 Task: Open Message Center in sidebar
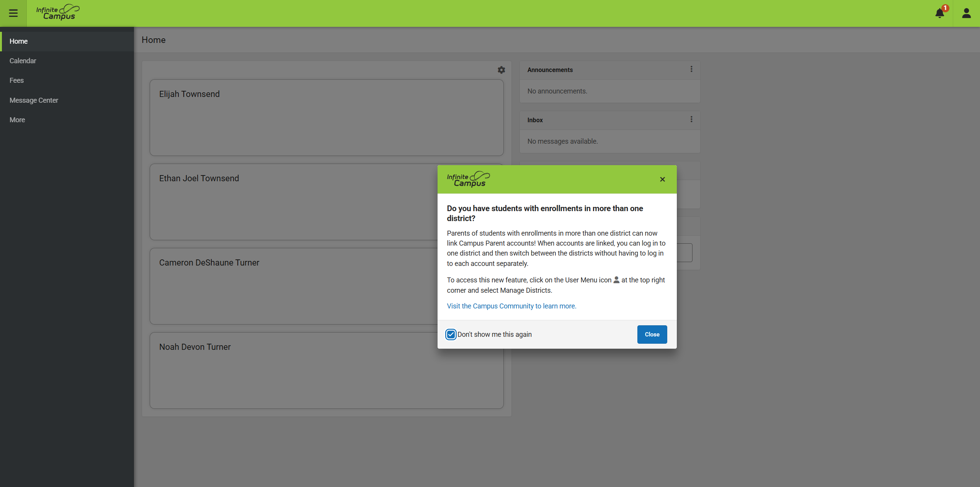(x=67, y=100)
